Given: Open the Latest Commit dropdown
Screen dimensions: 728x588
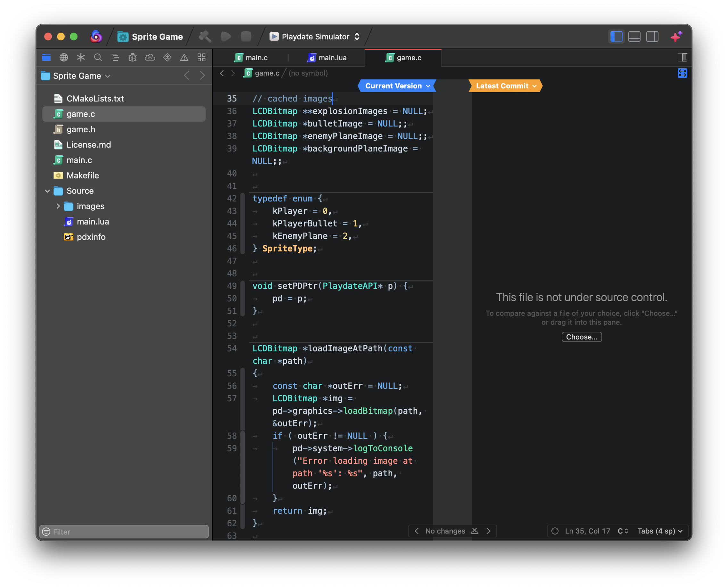Looking at the screenshot, I should pyautogui.click(x=506, y=86).
